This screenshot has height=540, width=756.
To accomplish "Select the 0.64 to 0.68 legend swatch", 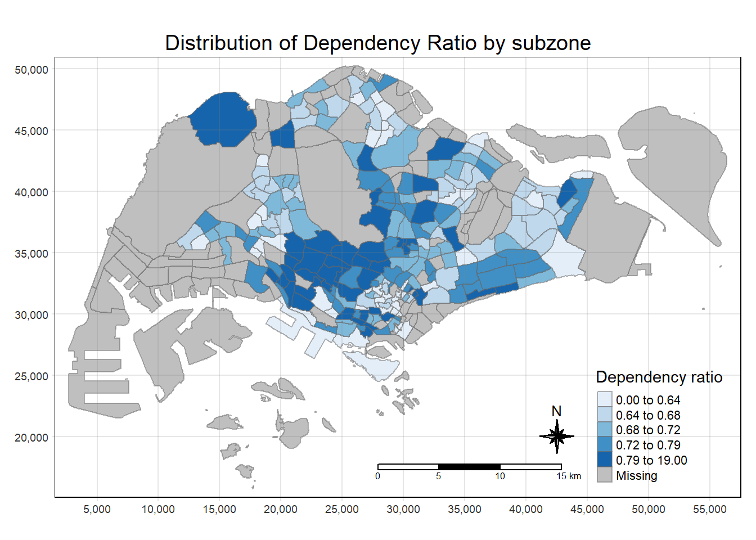I will (604, 415).
